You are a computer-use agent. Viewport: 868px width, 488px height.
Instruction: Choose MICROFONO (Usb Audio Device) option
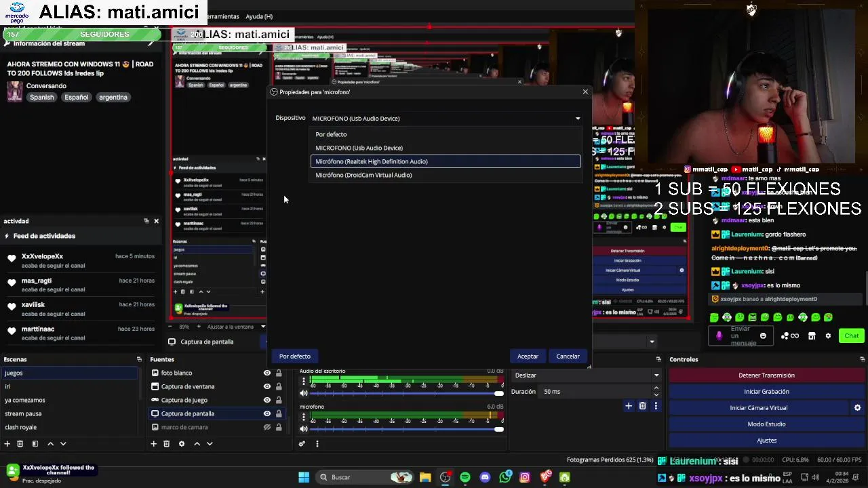click(x=446, y=148)
